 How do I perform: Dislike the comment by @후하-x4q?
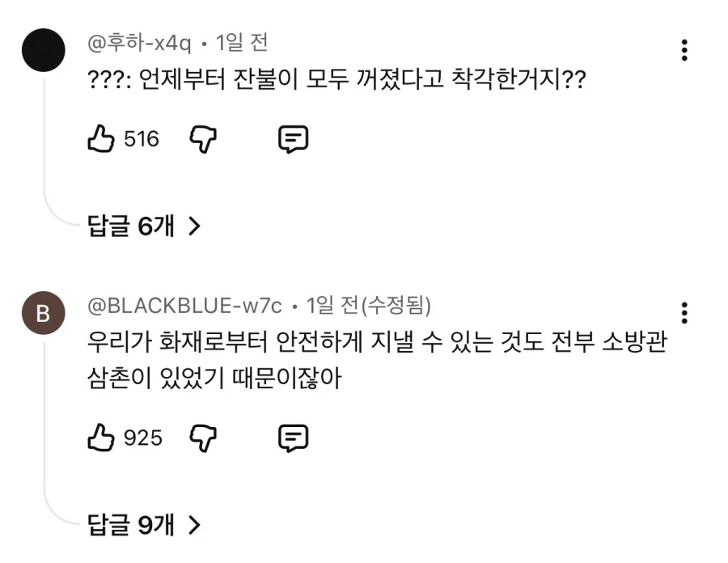coord(203,140)
